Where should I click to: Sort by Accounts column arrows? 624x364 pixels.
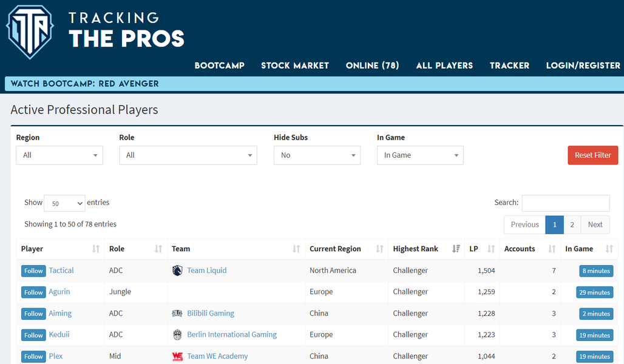552,249
